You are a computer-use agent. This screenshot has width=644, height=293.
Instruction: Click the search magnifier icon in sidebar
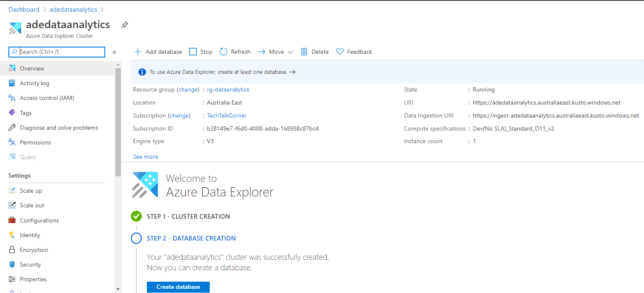(x=14, y=52)
